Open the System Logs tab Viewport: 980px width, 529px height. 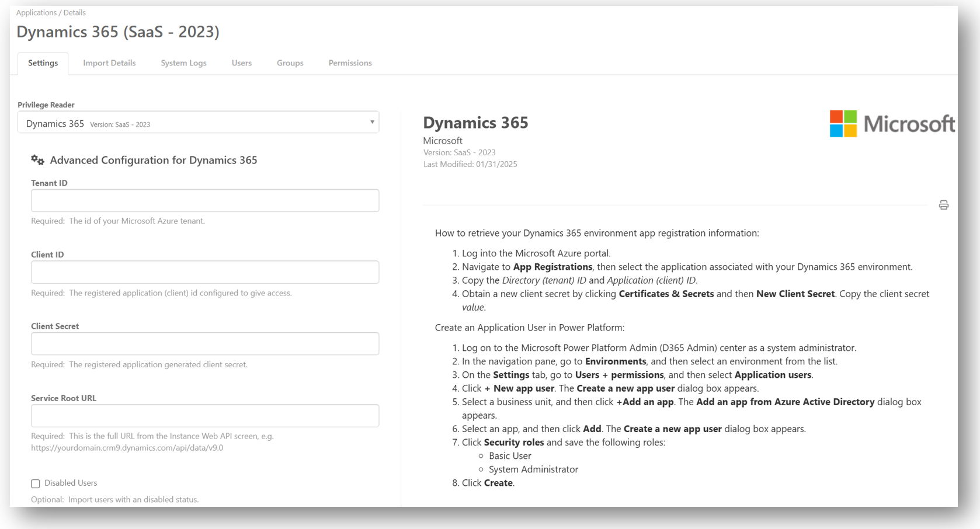click(x=183, y=63)
